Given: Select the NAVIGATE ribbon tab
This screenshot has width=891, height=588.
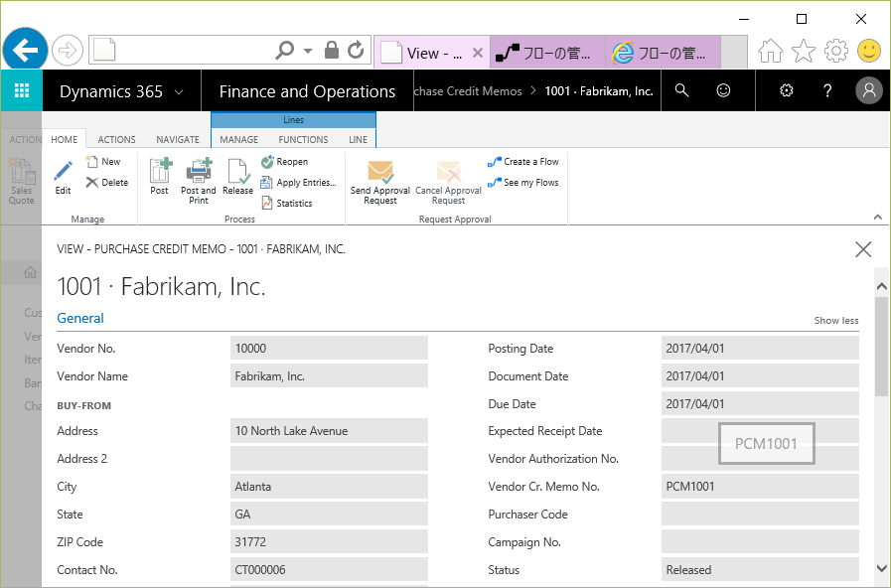Looking at the screenshot, I should (178, 139).
